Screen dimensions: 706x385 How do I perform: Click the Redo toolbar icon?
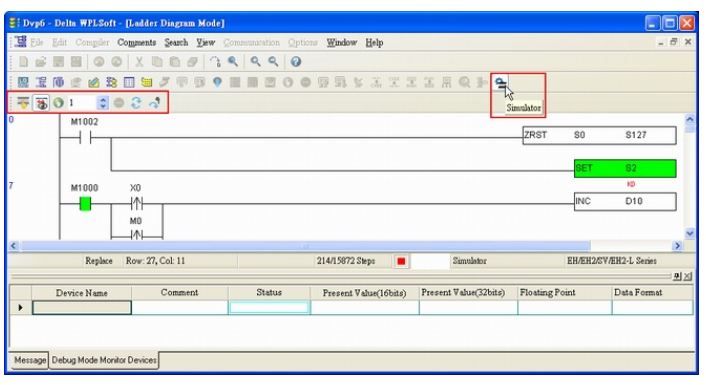(x=117, y=62)
